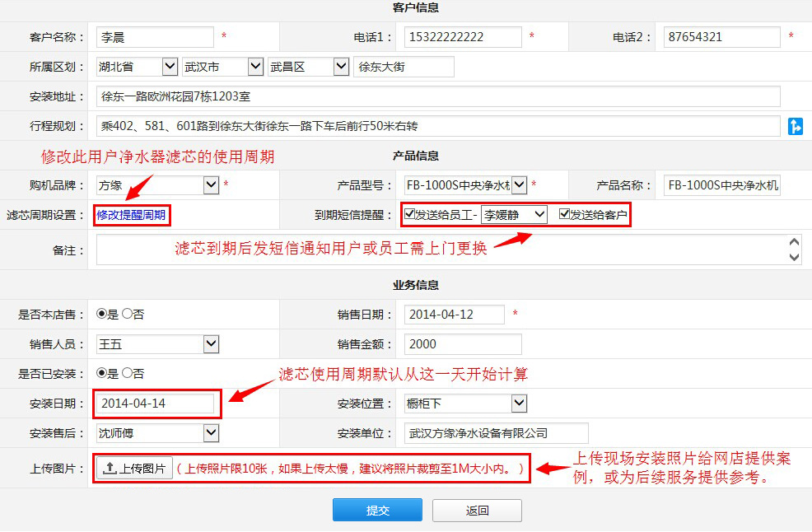Open the 修改提醒周期 link

131,215
